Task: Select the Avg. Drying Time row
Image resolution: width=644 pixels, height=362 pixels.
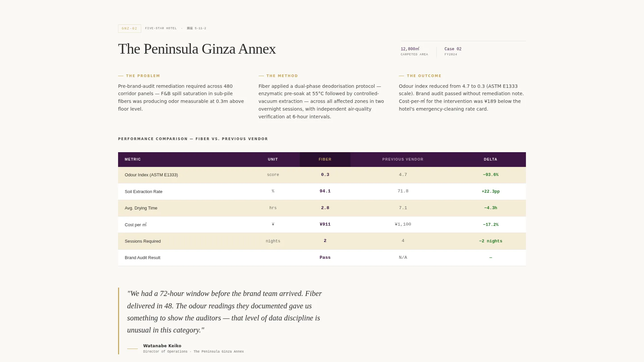Action: pyautogui.click(x=322, y=208)
